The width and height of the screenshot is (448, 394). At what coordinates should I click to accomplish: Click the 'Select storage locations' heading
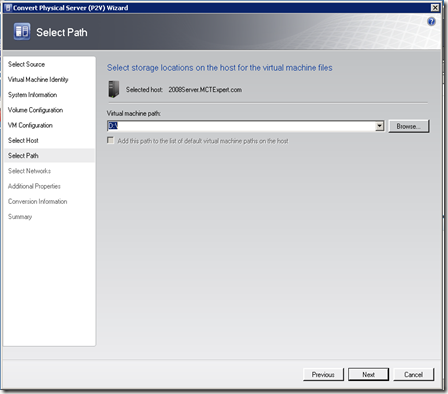220,68
